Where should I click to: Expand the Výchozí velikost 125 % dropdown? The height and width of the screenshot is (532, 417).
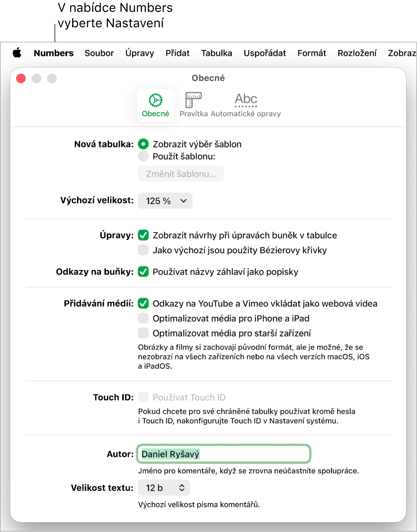(165, 201)
